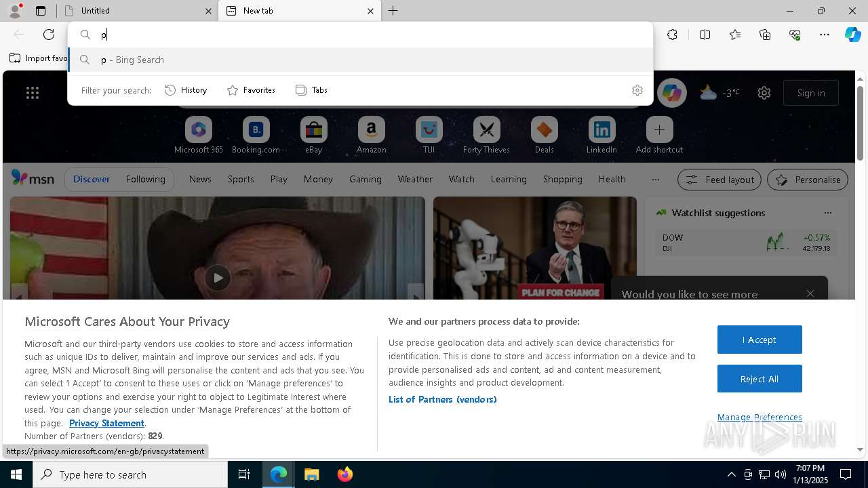Open Amazon shortcut tile
This screenshot has width=868, height=488.
pyautogui.click(x=371, y=136)
